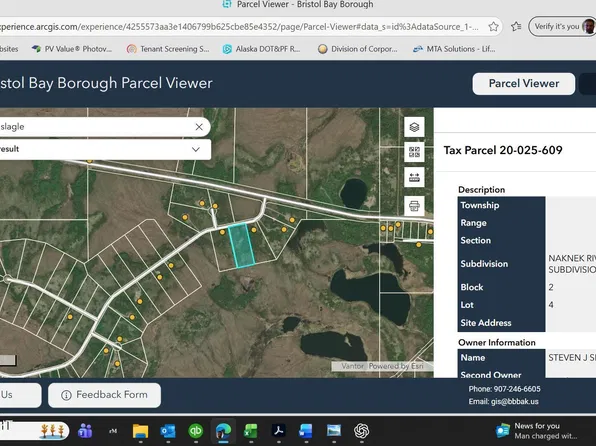Open the Parcel Viewer tab button
596x446 pixels.
[524, 84]
